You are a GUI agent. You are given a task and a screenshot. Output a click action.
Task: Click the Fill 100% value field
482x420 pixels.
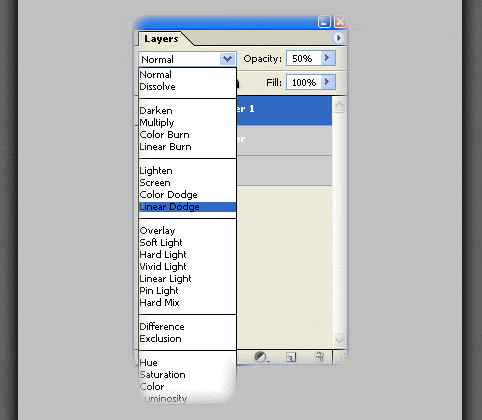click(304, 82)
